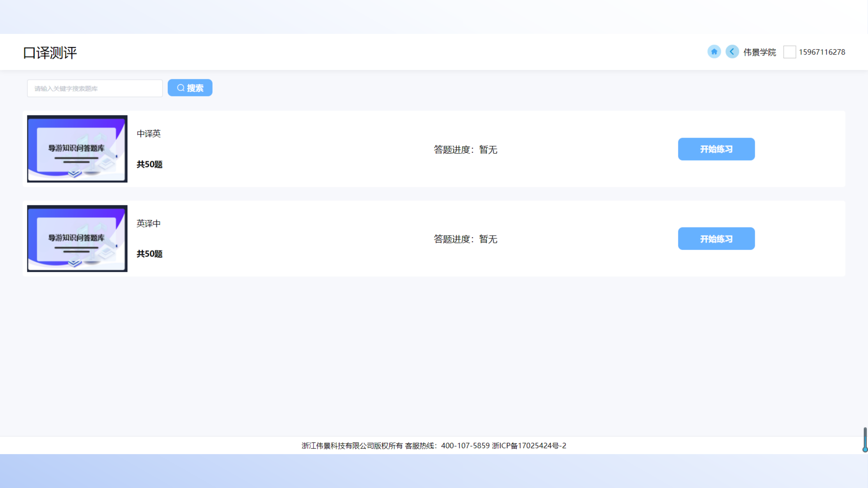
Task: Click the vertical scrollbar handle
Action: coord(865,439)
